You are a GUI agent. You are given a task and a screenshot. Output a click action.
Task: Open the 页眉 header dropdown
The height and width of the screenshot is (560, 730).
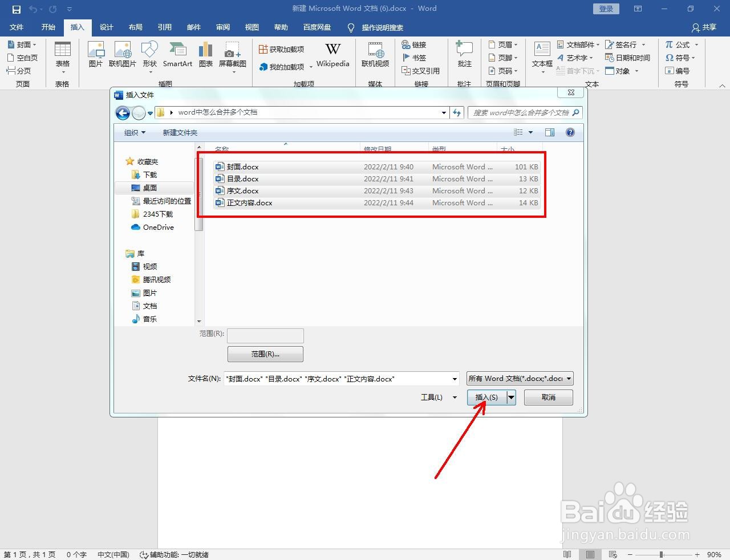coord(503,44)
